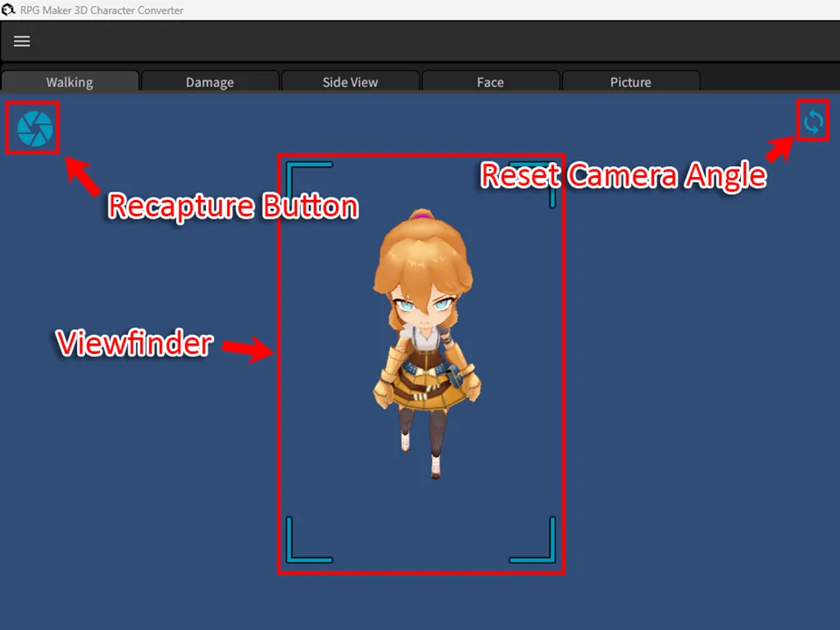840x630 pixels.
Task: Click the RPG Maker app logo in title bar
Action: [8, 10]
